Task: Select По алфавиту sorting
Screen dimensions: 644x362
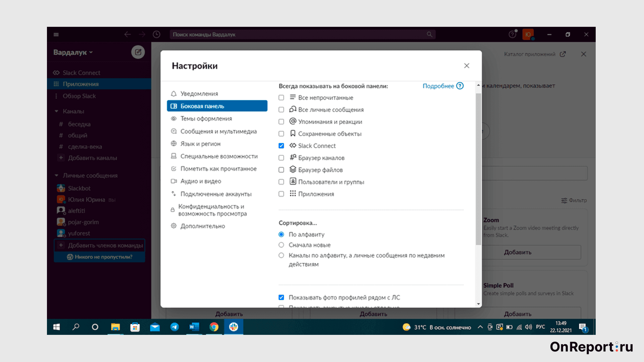Action: coord(281,234)
